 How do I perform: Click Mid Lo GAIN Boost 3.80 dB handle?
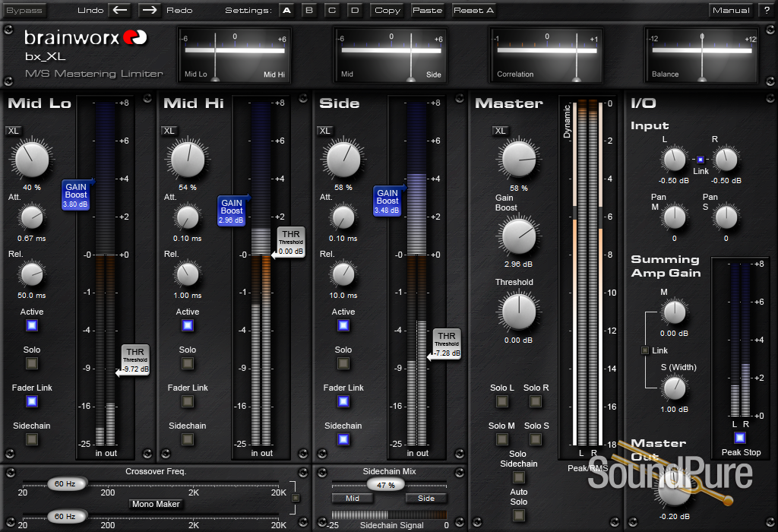tap(77, 195)
